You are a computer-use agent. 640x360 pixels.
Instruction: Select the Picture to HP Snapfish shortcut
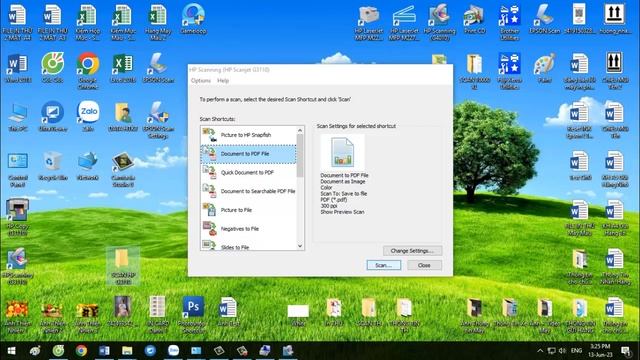click(249, 135)
